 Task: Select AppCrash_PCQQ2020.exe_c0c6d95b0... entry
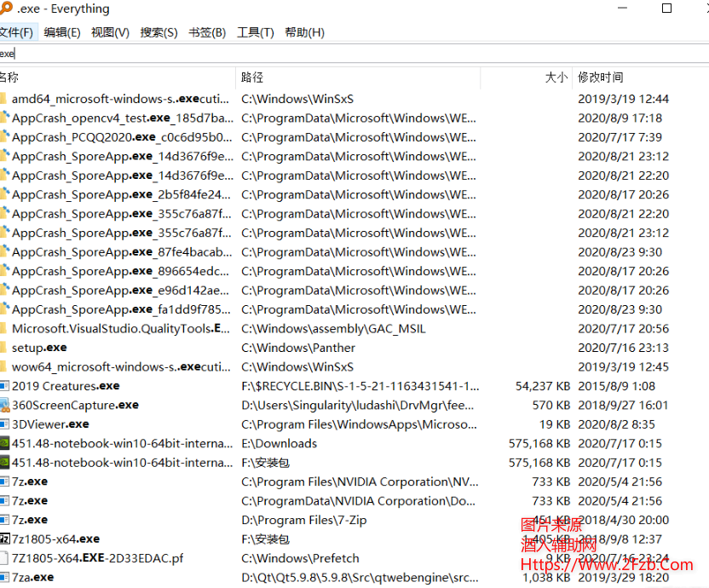[x=122, y=137]
